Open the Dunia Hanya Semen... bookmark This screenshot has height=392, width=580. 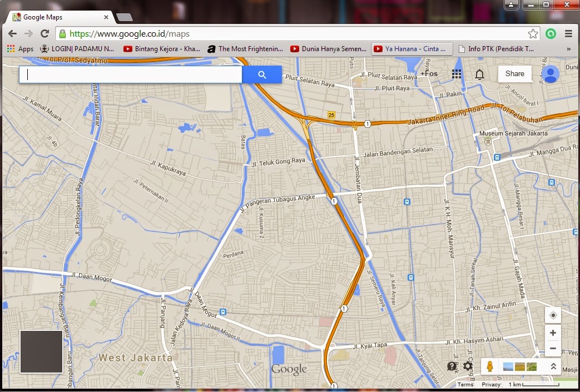pos(329,49)
